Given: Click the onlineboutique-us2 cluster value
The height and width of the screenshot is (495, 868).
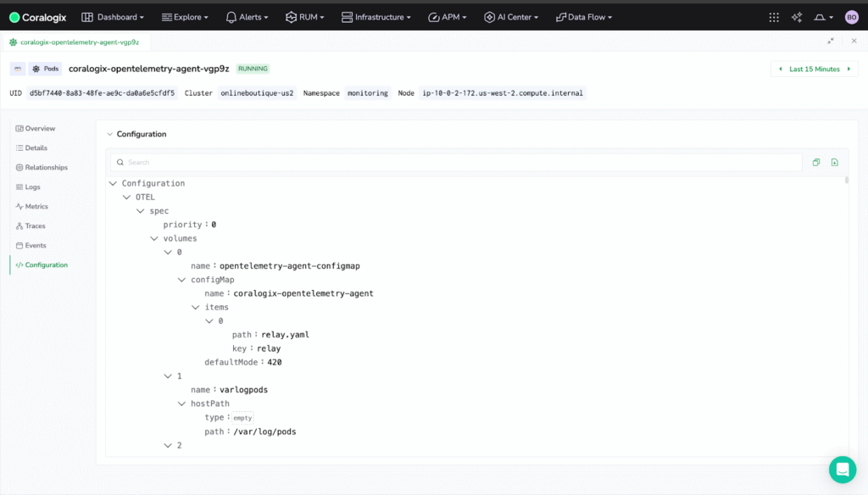Looking at the screenshot, I should 257,93.
